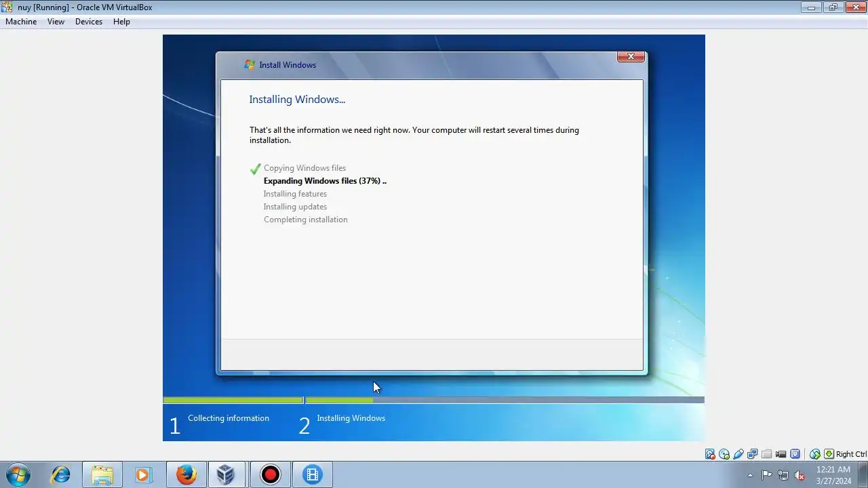
Task: Open the film strip video app in taskbar
Action: 312,474
